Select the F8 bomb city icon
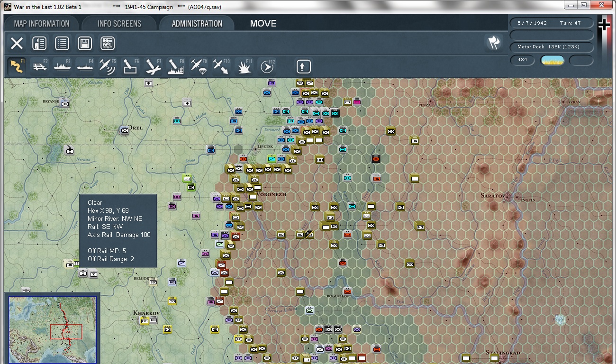 (x=176, y=66)
